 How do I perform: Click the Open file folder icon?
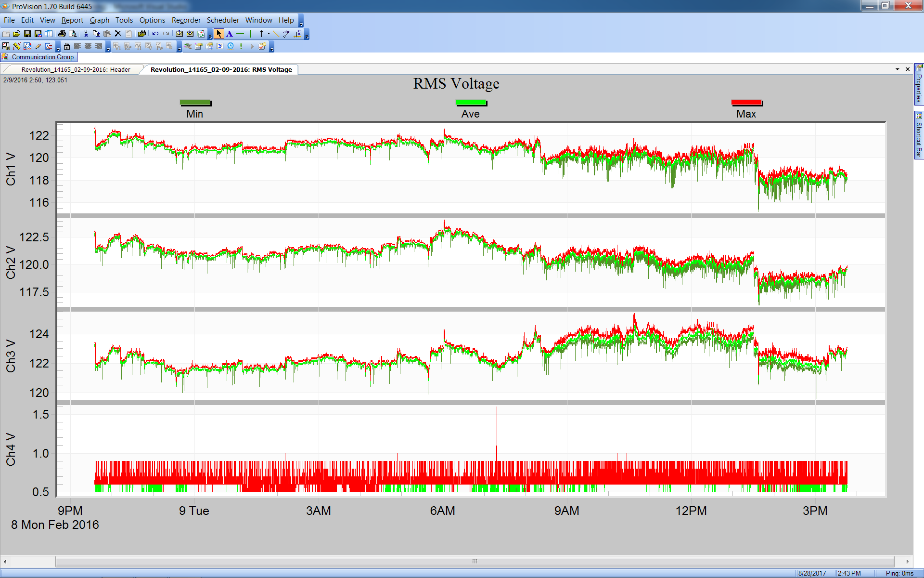pyautogui.click(x=16, y=34)
